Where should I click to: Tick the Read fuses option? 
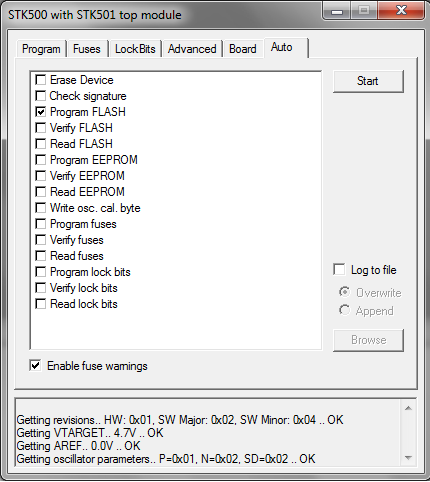(41, 256)
